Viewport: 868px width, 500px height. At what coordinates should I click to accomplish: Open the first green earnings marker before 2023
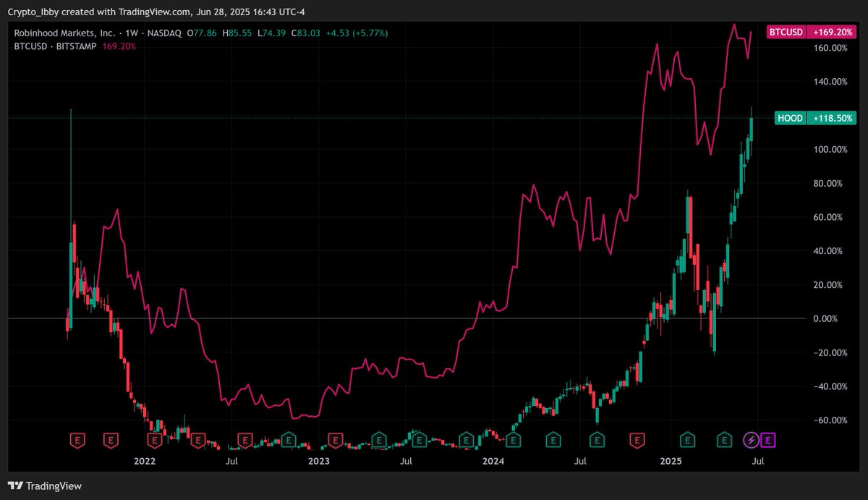[289, 439]
